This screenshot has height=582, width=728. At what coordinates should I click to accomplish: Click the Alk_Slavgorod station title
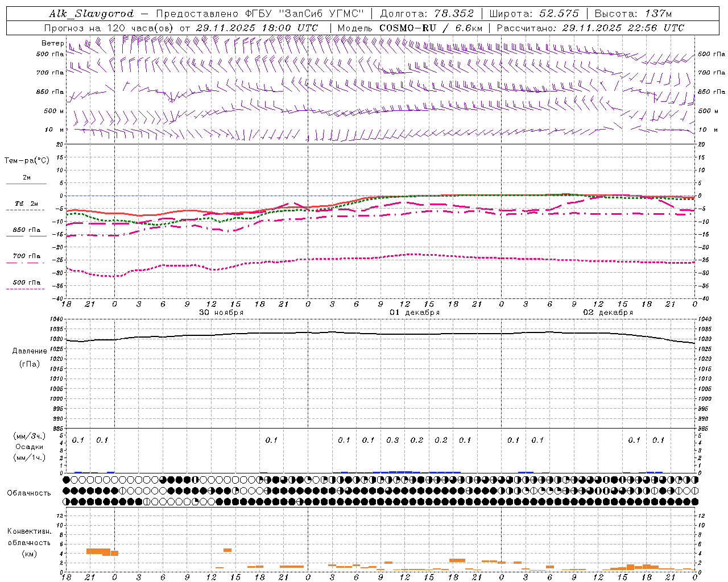[x=92, y=14]
